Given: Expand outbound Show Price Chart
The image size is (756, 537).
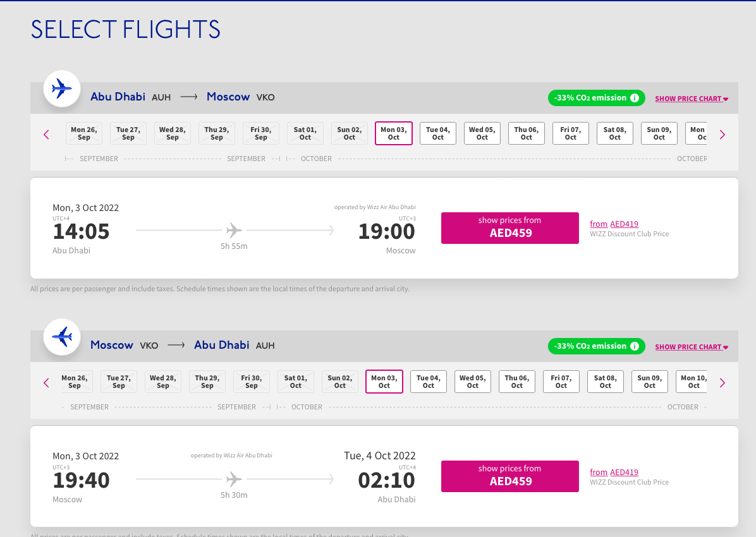Looking at the screenshot, I should (x=692, y=99).
